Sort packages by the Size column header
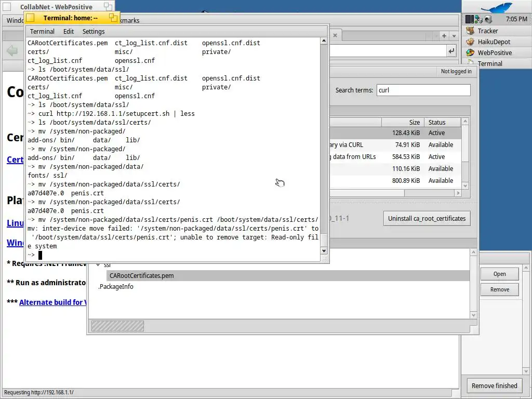The height and width of the screenshot is (399, 532). tap(403, 123)
